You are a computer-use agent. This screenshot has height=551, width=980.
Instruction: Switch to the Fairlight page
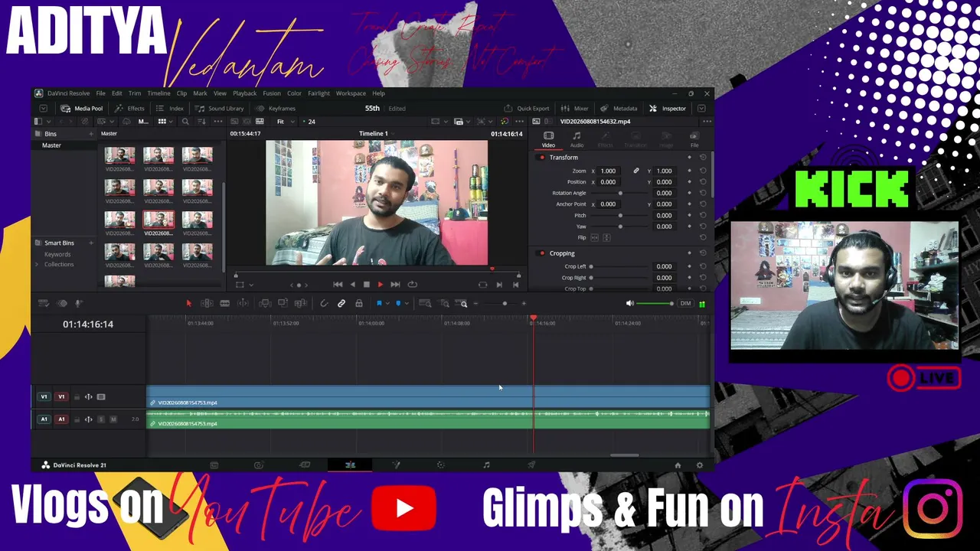pyautogui.click(x=486, y=465)
